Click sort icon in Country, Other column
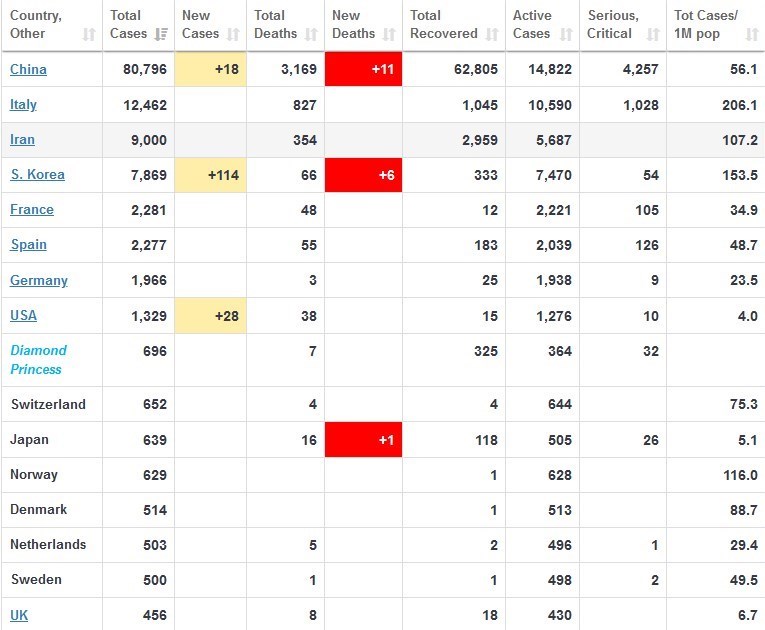 click(89, 34)
